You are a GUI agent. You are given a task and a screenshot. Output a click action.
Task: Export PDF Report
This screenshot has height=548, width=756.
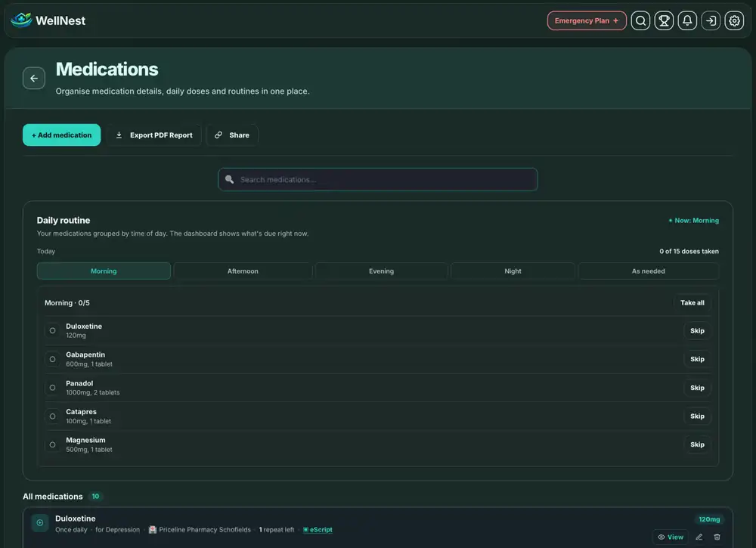click(153, 135)
